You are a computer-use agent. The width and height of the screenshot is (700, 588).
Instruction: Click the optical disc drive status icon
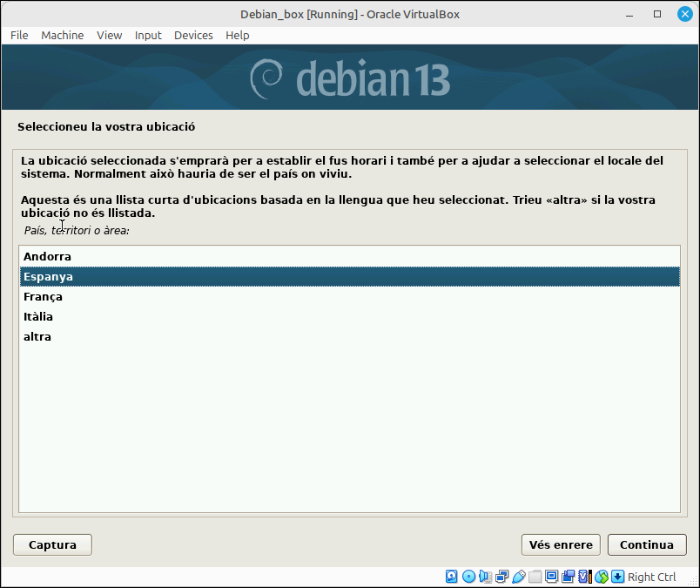coord(468,577)
